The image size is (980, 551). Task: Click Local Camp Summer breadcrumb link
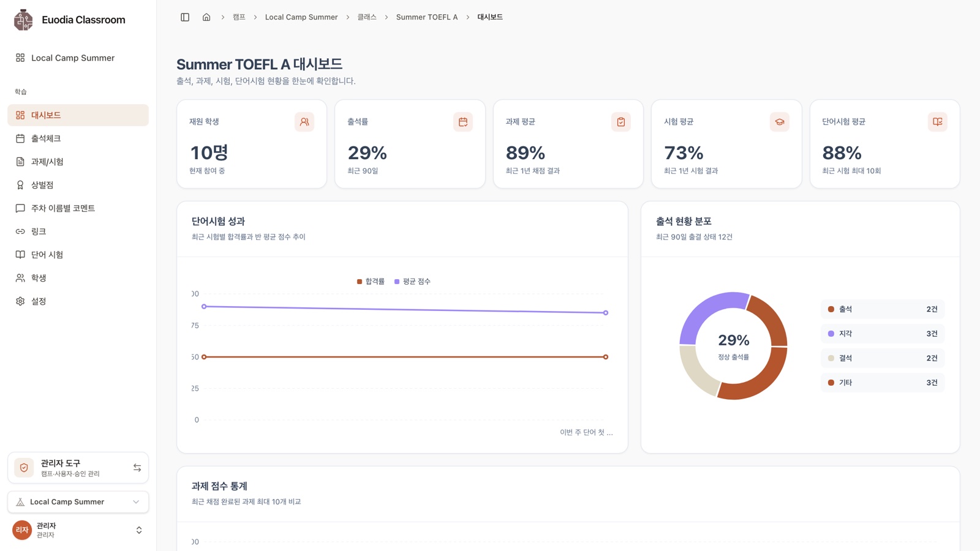(x=301, y=17)
